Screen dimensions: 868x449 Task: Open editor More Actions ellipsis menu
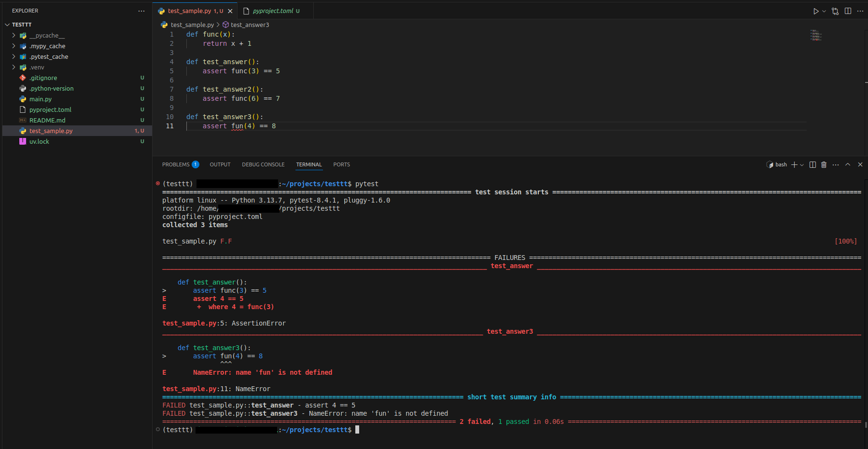(860, 11)
